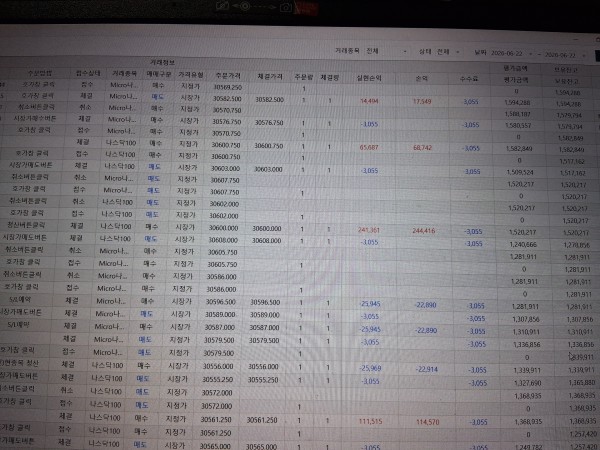Open the start date 2020-06-22 picker
Viewport: 600px width, 450px height.
[x=511, y=53]
